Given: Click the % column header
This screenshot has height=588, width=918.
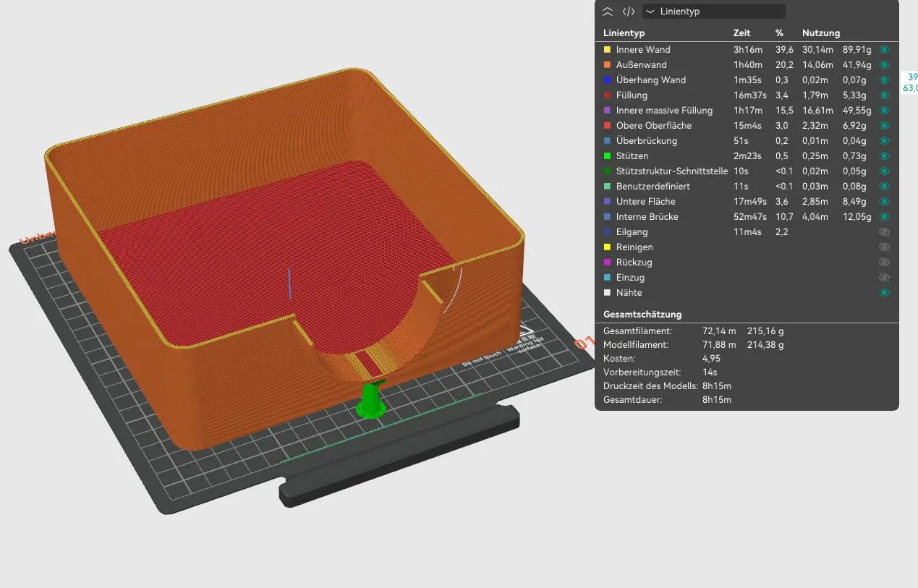Looking at the screenshot, I should [780, 33].
